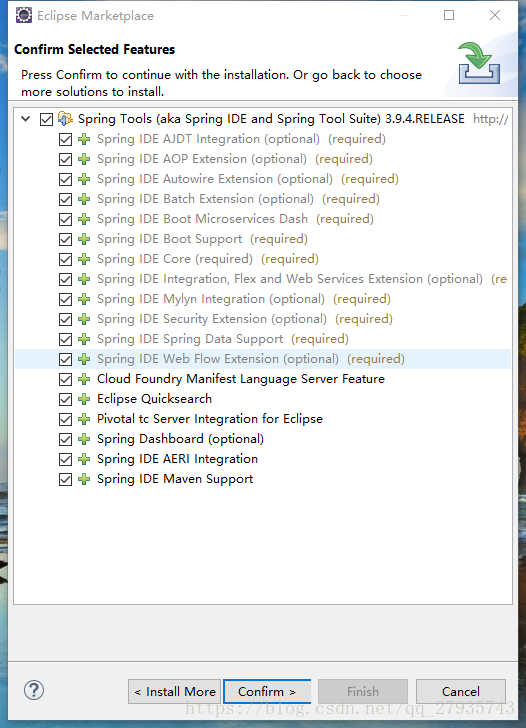Collapse the Spring Tools tree node
The height and width of the screenshot is (728, 526).
26,119
